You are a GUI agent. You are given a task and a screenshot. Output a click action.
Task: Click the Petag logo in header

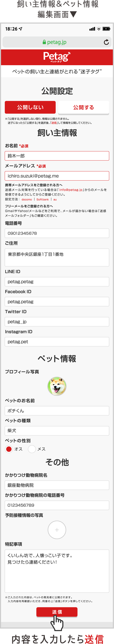click(x=57, y=57)
